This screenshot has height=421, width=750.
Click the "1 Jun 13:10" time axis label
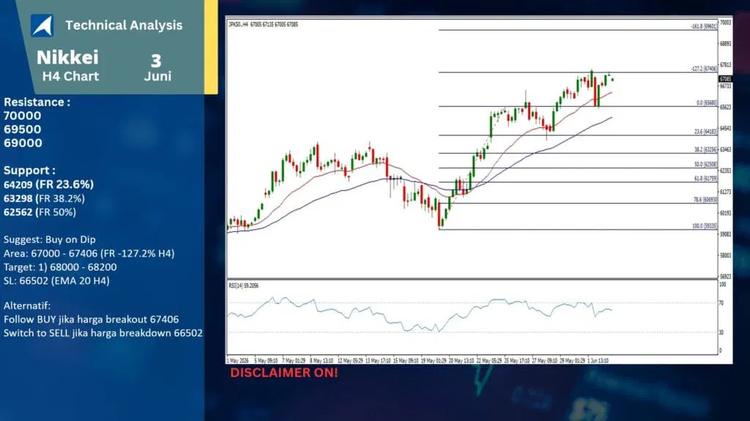click(598, 360)
